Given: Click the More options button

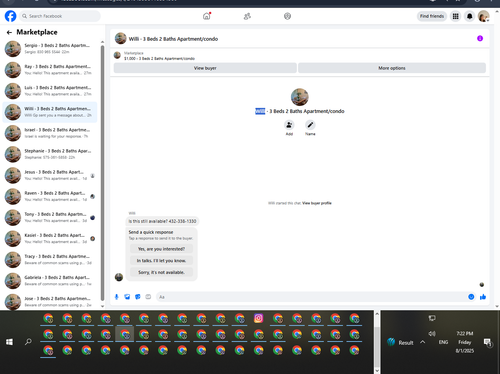Looking at the screenshot, I should (392, 68).
